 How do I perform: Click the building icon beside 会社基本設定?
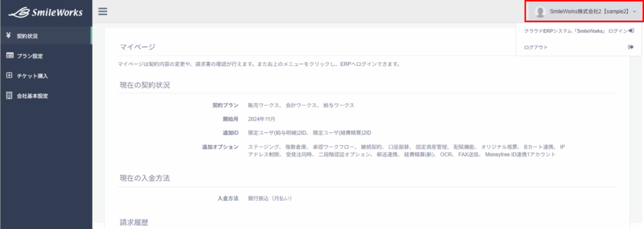[x=9, y=96]
